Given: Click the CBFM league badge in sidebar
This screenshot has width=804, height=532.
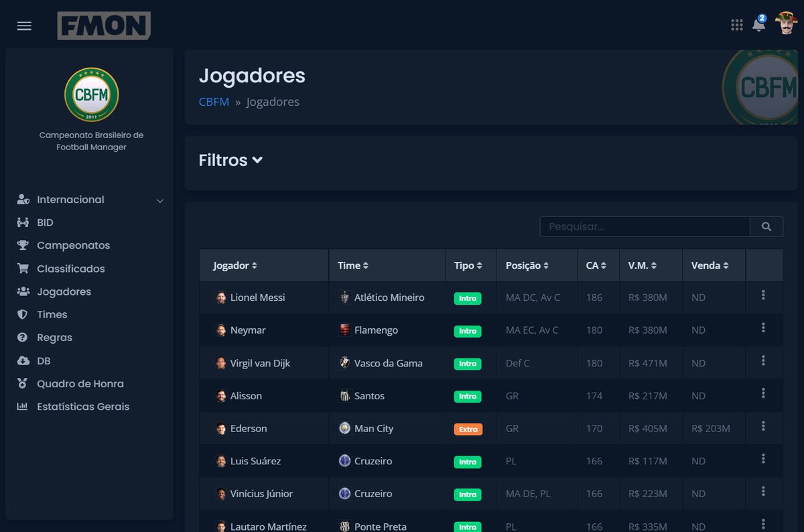Looking at the screenshot, I should point(92,94).
